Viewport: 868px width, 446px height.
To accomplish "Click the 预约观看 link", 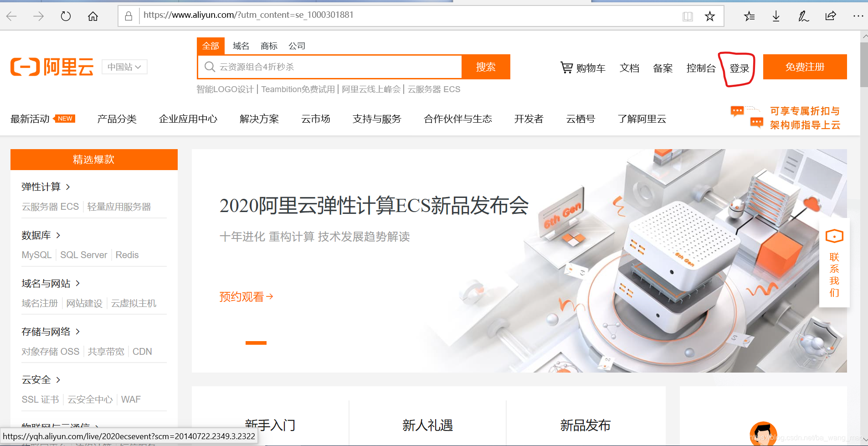I will 246,297.
